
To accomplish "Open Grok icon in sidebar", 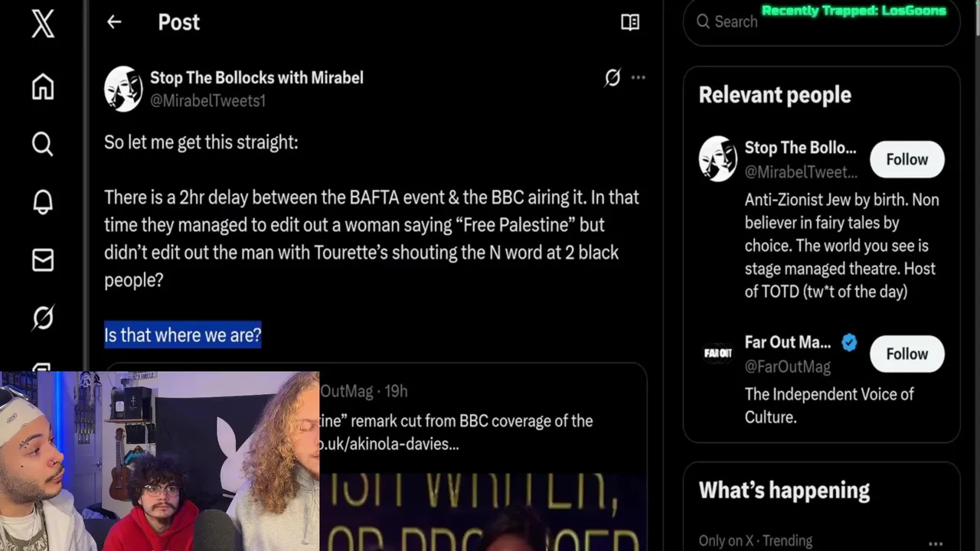I will [x=43, y=317].
